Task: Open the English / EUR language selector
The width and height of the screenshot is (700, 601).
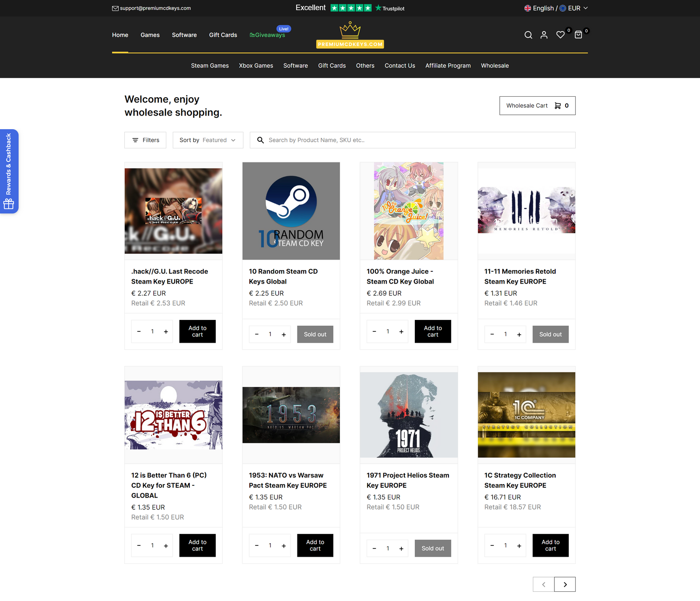Action: pyautogui.click(x=556, y=8)
